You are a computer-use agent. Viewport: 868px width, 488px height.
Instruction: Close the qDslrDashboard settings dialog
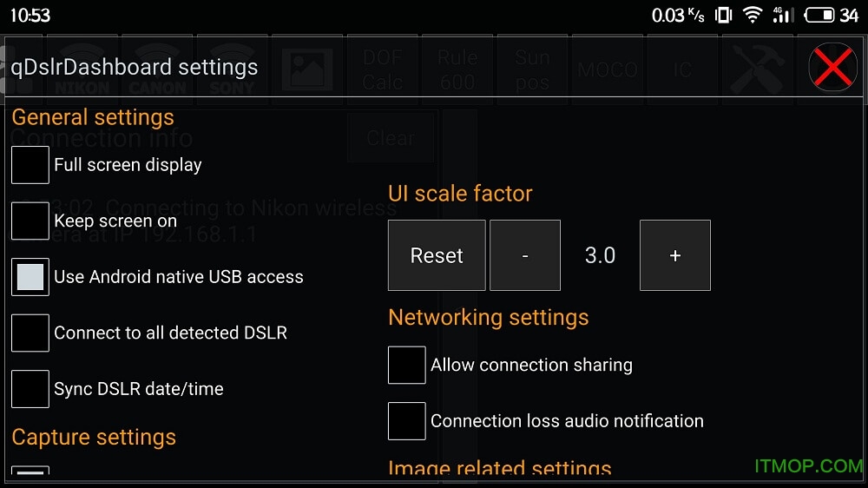coord(832,68)
